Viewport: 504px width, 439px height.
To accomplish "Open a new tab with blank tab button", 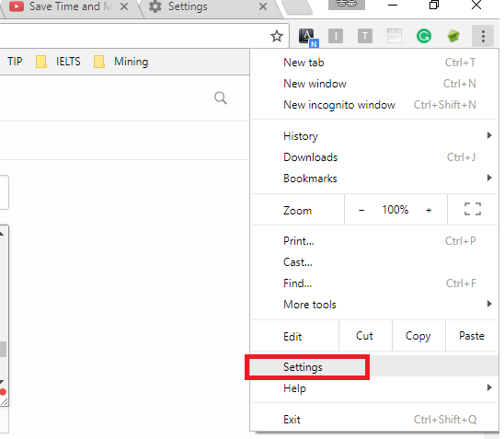I will [x=298, y=7].
